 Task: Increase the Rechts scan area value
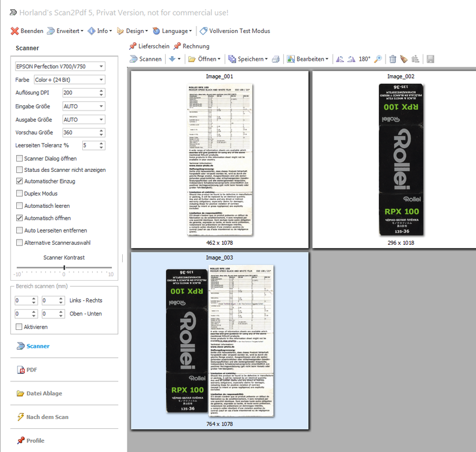[61, 298]
